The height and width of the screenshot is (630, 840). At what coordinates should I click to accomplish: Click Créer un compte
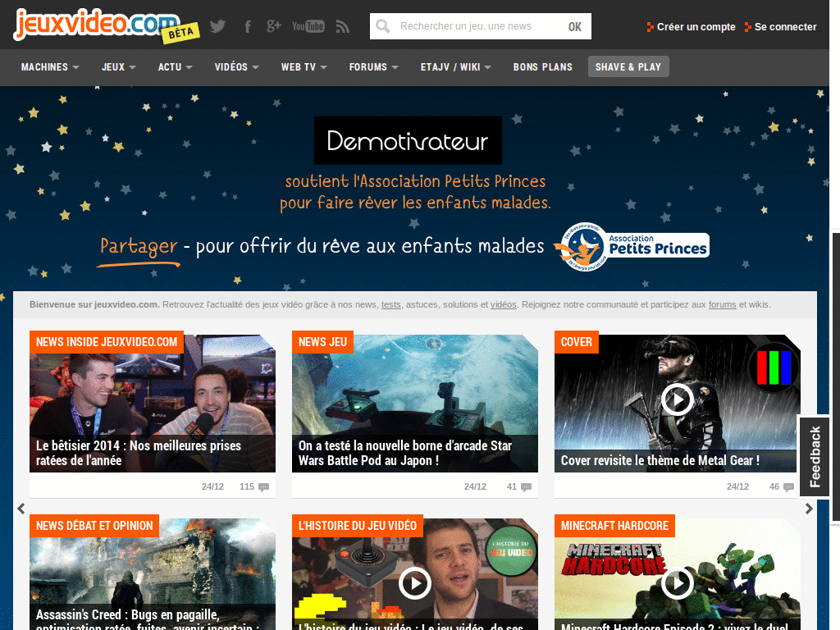(x=691, y=27)
